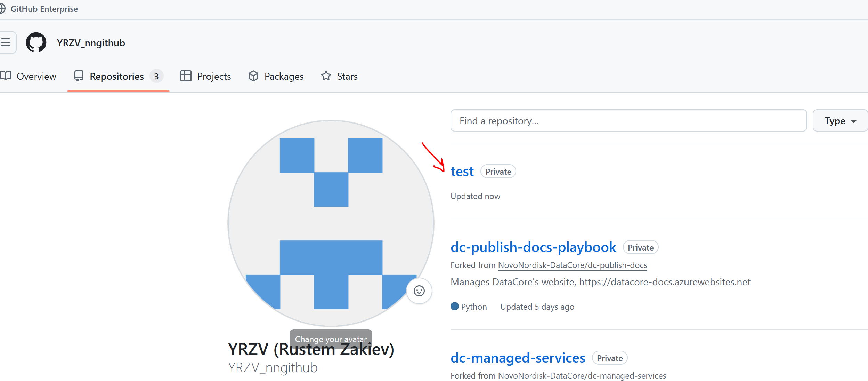
Task: Click the globe icon beside GitHub Enterprise
Action: (2, 9)
